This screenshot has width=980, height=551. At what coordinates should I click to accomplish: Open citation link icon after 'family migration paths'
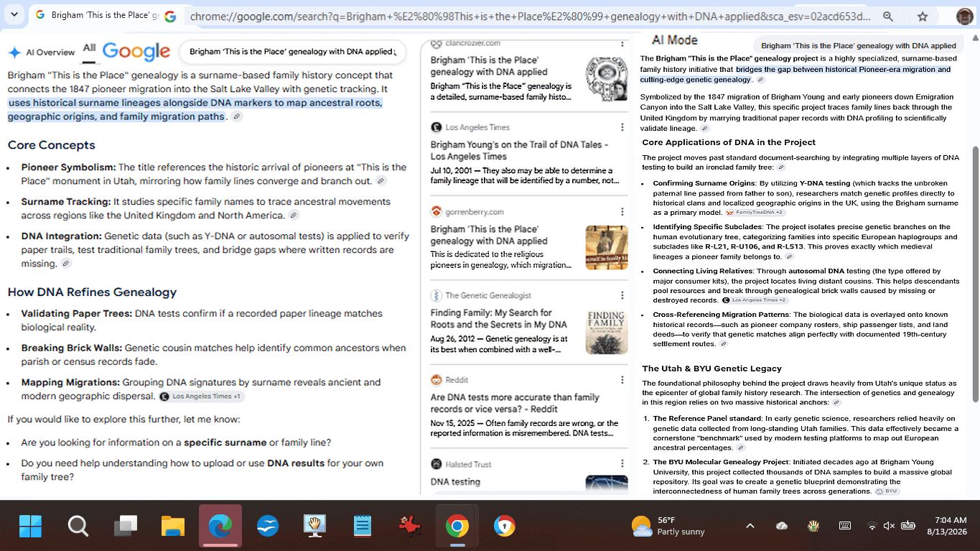click(x=237, y=116)
